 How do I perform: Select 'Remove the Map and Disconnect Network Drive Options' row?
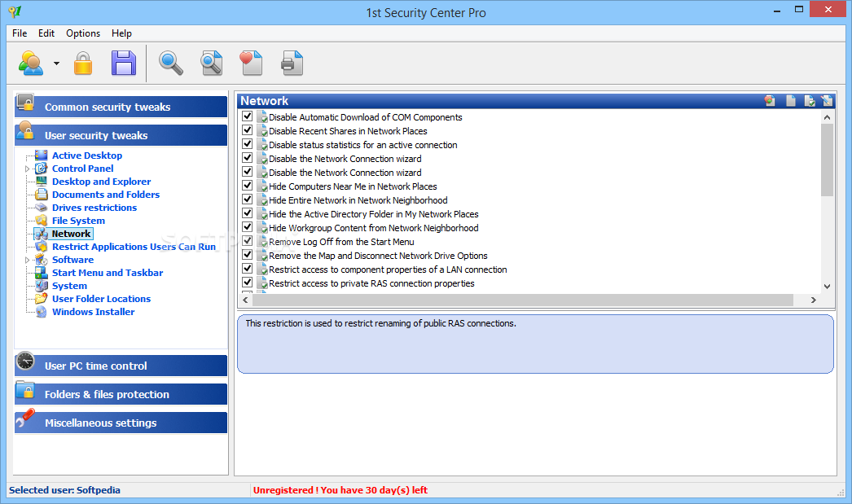pyautogui.click(x=378, y=256)
